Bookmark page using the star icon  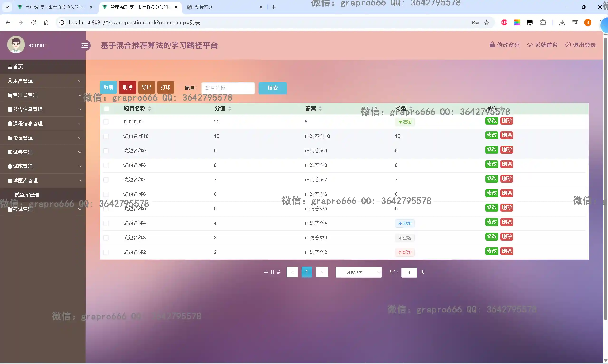486,23
